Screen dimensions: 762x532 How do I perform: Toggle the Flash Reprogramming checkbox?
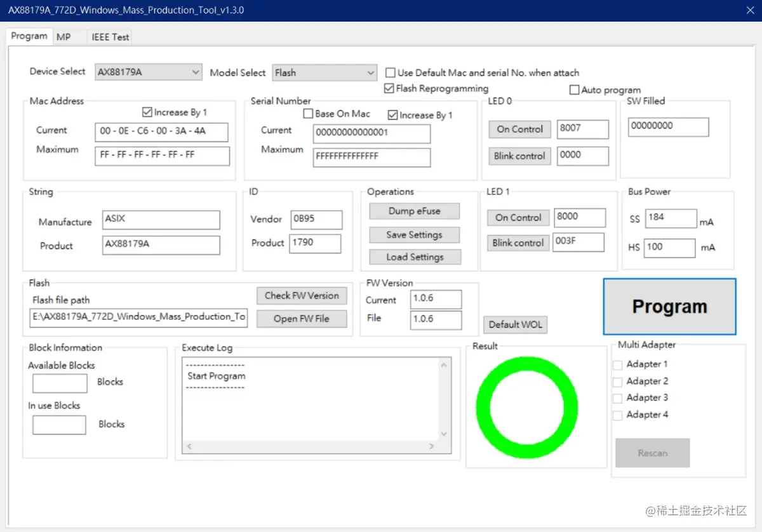point(389,89)
